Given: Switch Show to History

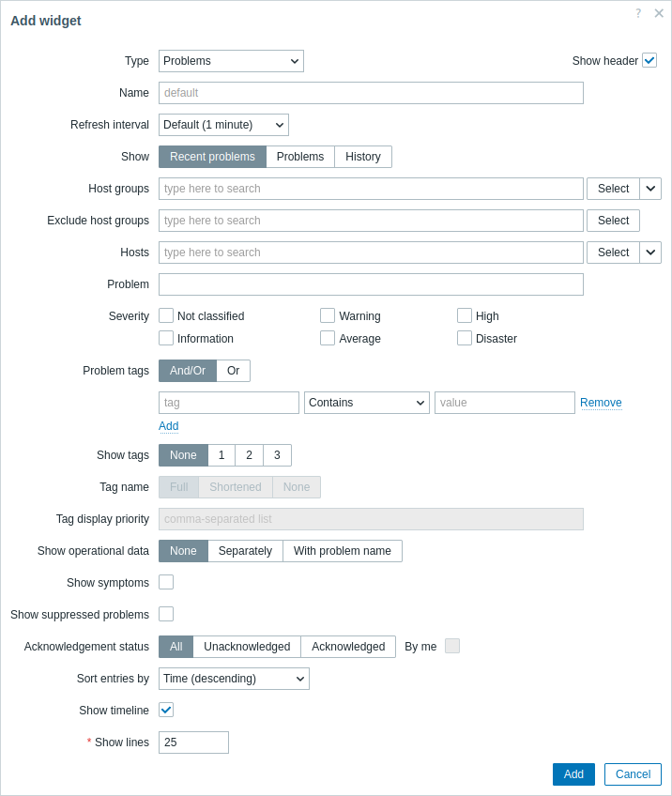Looking at the screenshot, I should (x=363, y=157).
